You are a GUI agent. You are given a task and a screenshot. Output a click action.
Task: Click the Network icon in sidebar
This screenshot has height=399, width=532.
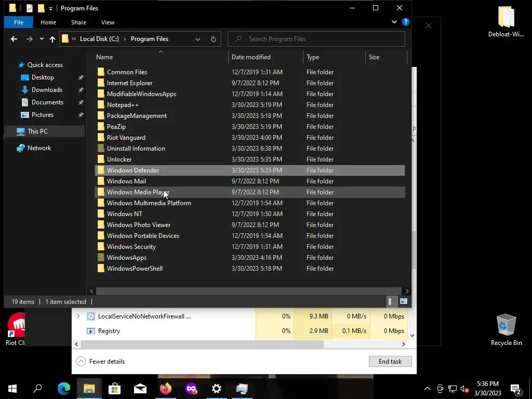point(21,148)
